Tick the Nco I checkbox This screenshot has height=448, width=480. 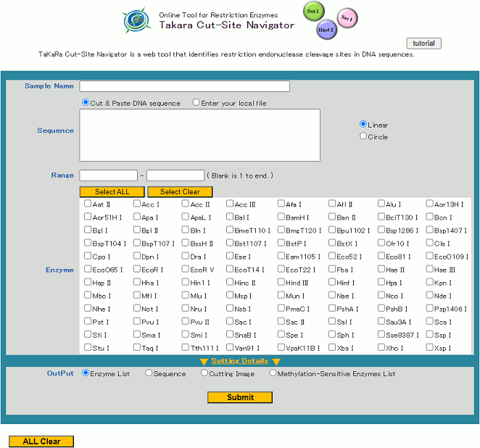pos(381,295)
